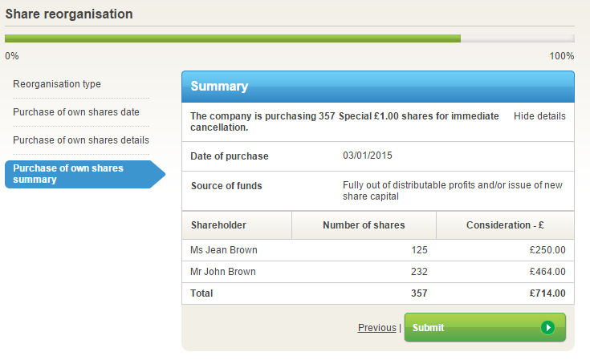Click the £464.00 consideration amount
The width and height of the screenshot is (590, 364).
tap(547, 272)
